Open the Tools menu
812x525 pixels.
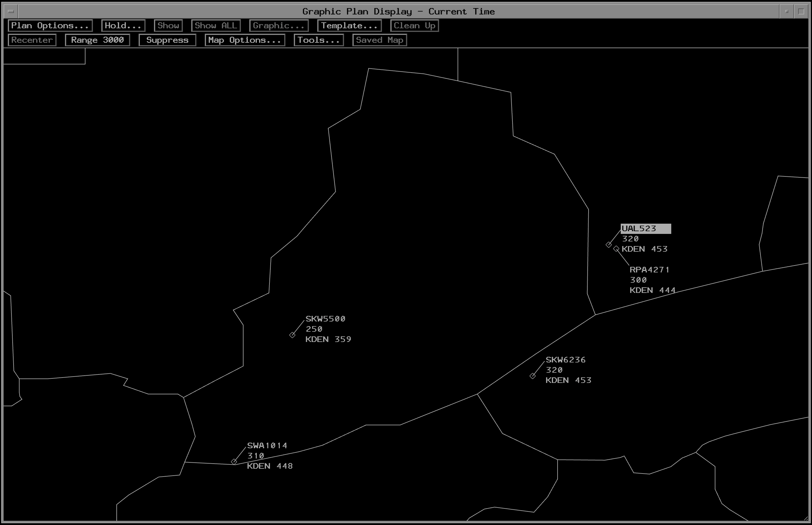318,40
